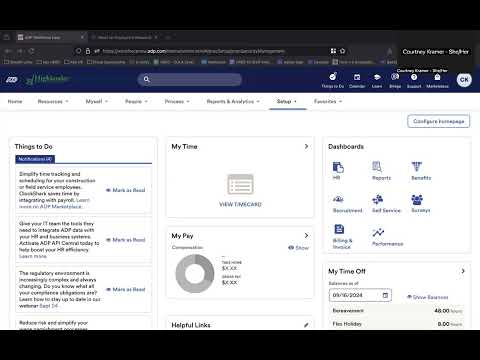Open the Reports dashboard icon
The height and width of the screenshot is (360, 480).
pyautogui.click(x=377, y=166)
